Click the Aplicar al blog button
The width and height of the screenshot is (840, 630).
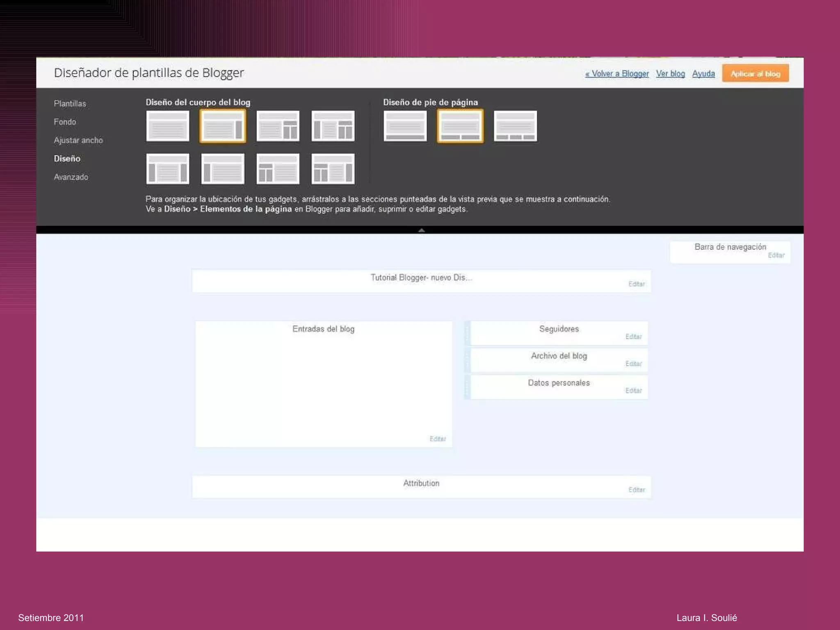[755, 74]
